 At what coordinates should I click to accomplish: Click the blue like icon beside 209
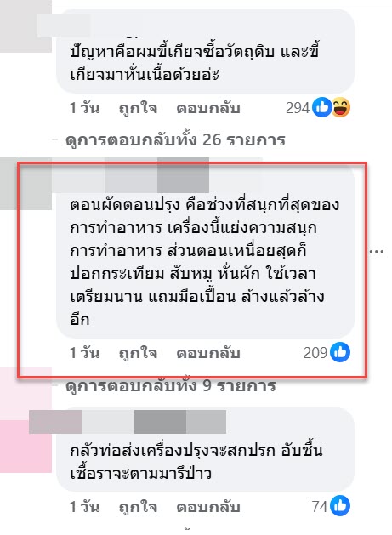340,352
